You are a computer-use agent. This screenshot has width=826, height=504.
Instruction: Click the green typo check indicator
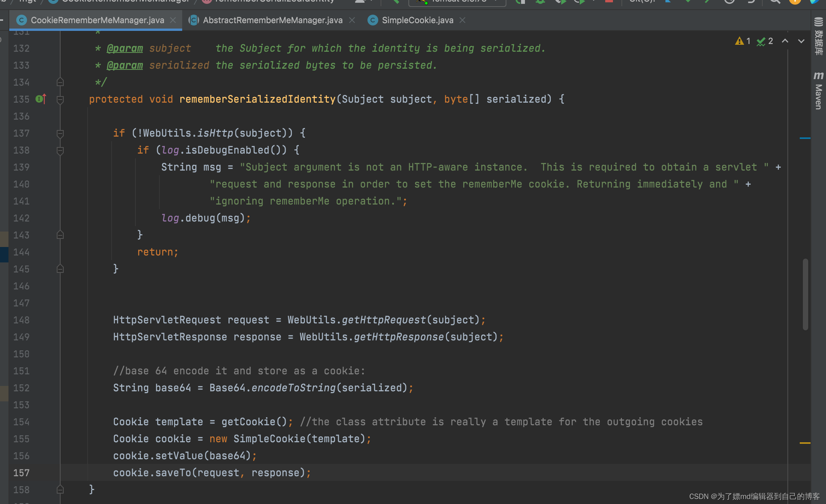click(x=765, y=41)
